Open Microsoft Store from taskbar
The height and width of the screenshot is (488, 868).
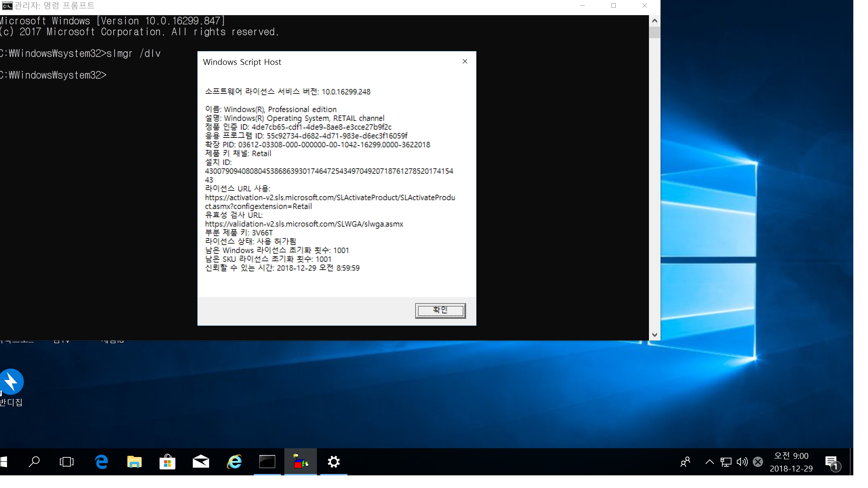(x=167, y=461)
